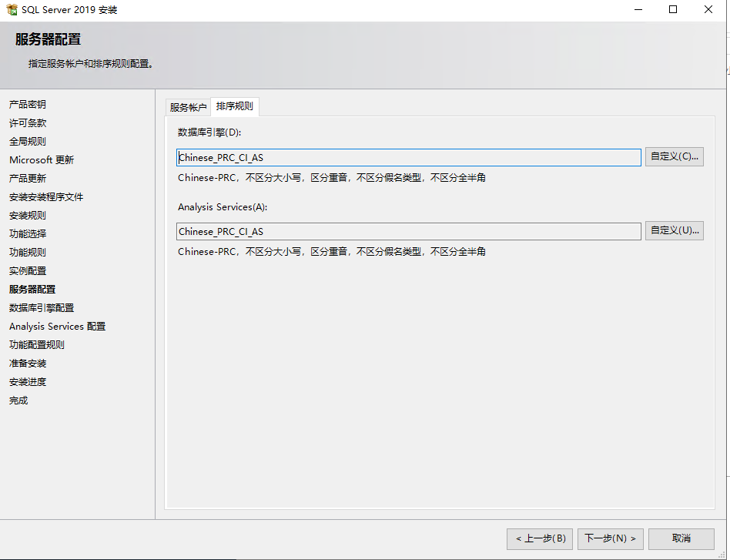Click the Analysis Services(A): label
Image resolution: width=730 pixels, height=560 pixels.
tap(223, 207)
